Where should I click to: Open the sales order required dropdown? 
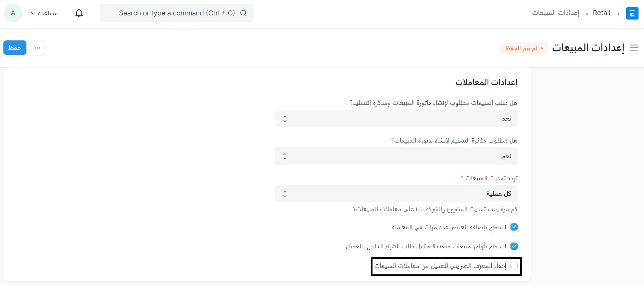396,119
